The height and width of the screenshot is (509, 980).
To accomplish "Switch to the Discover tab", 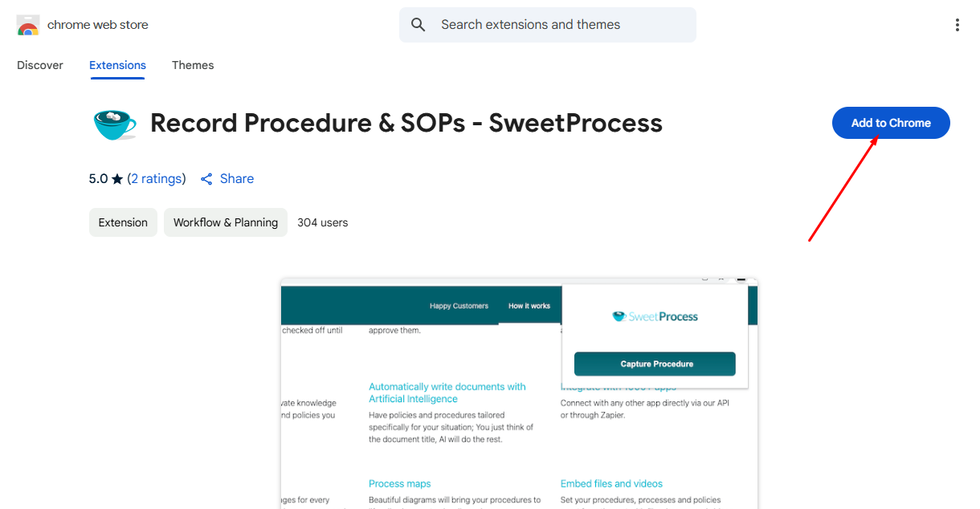I will pos(40,65).
